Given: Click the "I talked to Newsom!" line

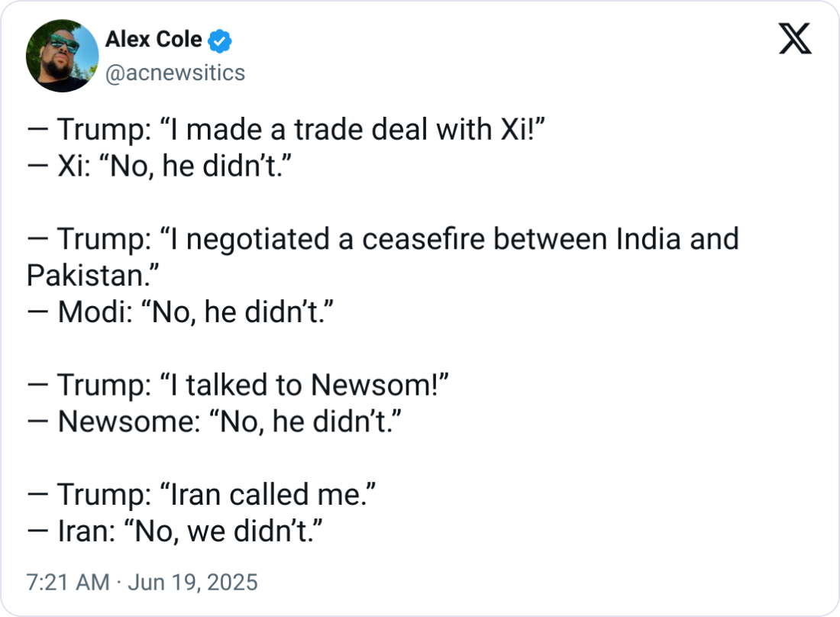Looking at the screenshot, I should point(237,386).
